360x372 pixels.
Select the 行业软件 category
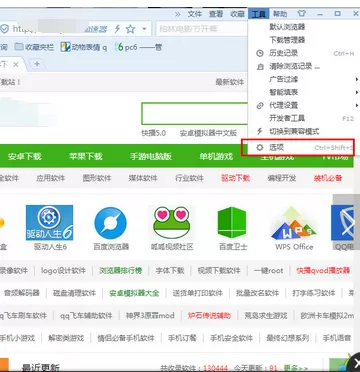[x=189, y=178]
